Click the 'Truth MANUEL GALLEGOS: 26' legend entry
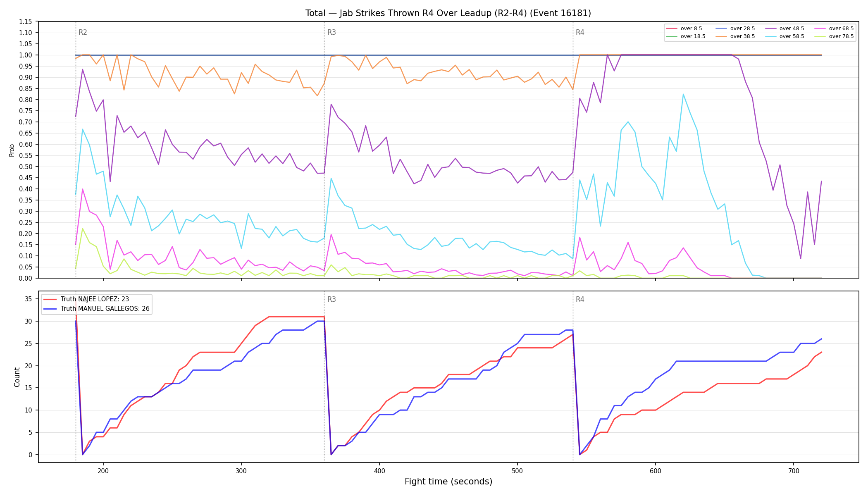868x496 pixels. tap(97, 309)
